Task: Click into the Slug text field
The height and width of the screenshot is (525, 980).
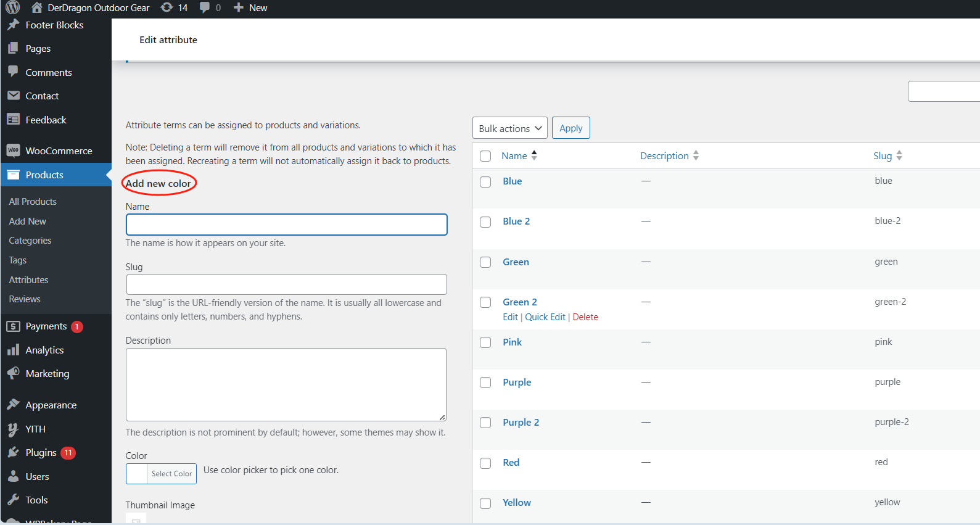Action: [286, 284]
